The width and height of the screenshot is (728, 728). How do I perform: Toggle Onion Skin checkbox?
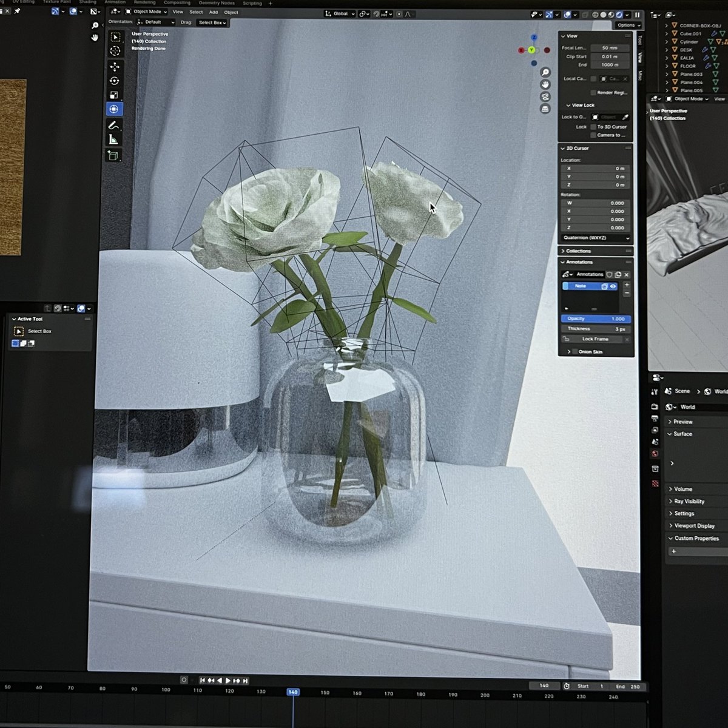click(576, 352)
